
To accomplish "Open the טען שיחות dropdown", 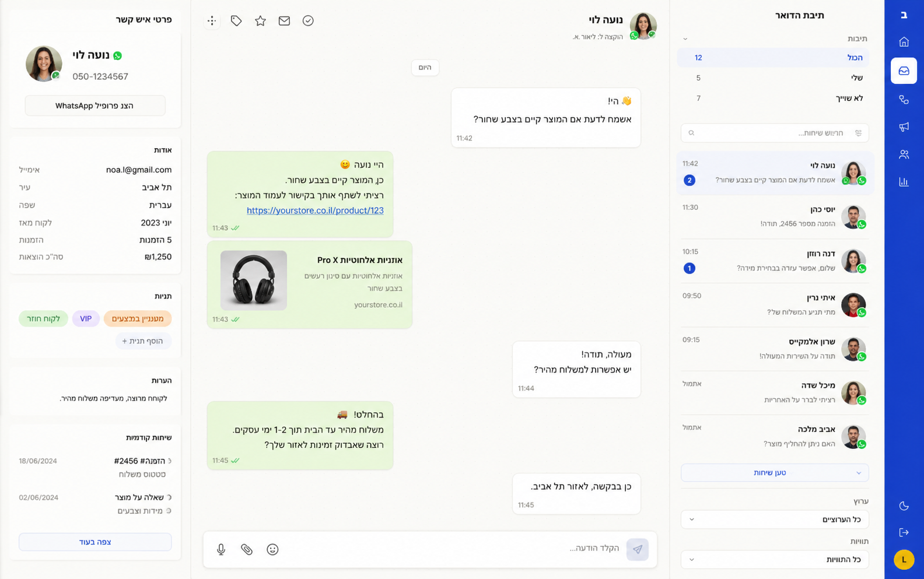I will point(775,473).
